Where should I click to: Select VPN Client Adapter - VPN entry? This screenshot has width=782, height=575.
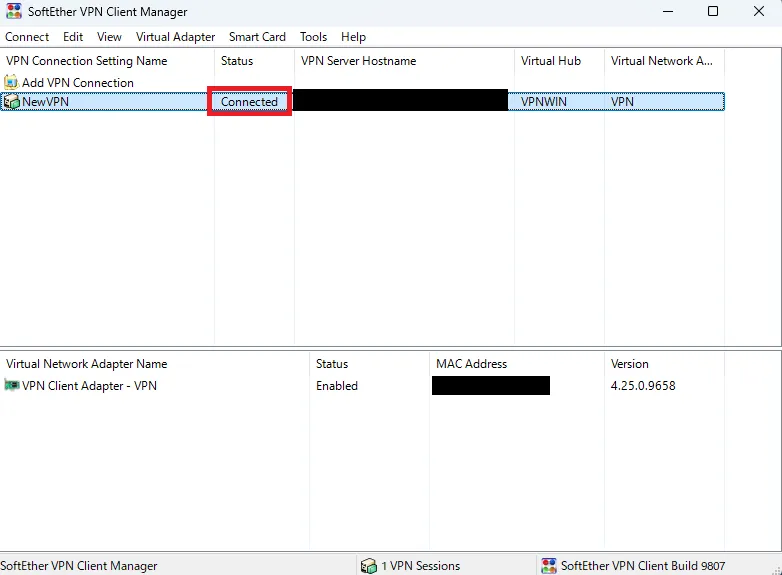pos(89,386)
